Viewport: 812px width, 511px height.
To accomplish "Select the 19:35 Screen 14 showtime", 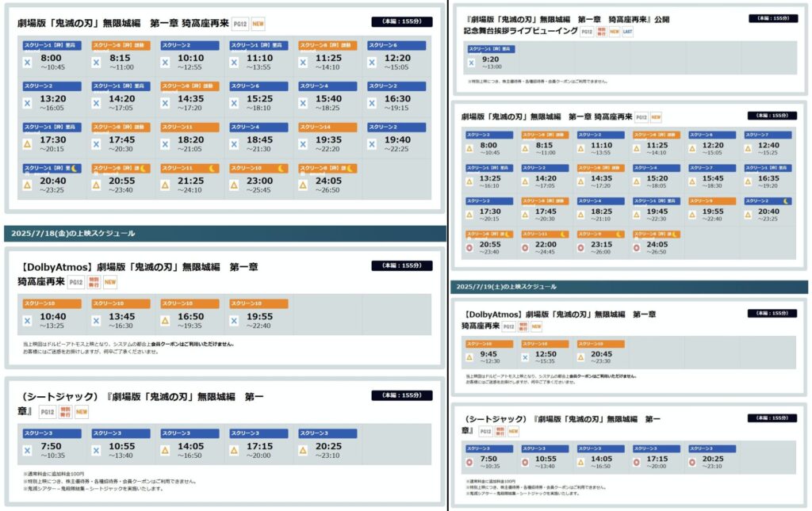I will pyautogui.click(x=327, y=138).
